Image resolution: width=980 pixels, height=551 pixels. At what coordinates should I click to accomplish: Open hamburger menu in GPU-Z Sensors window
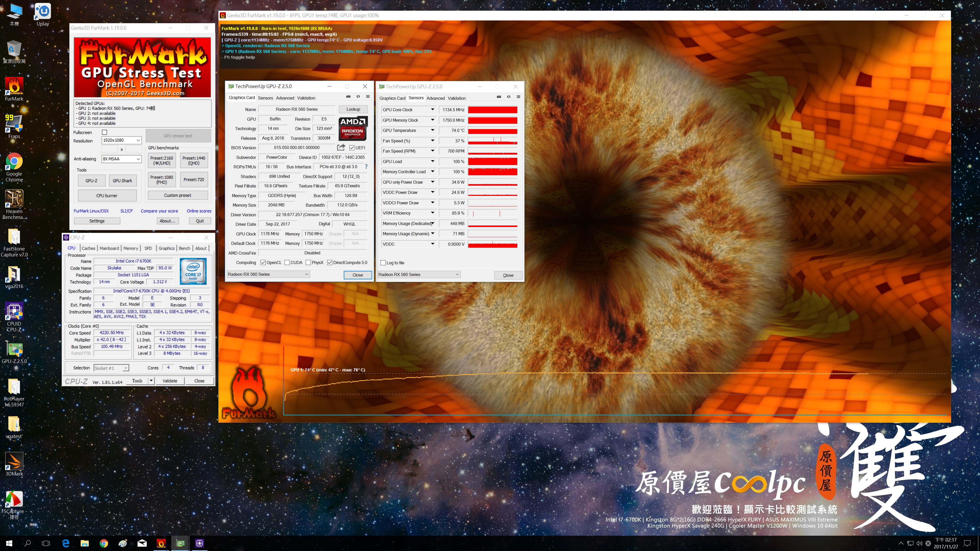[x=518, y=97]
